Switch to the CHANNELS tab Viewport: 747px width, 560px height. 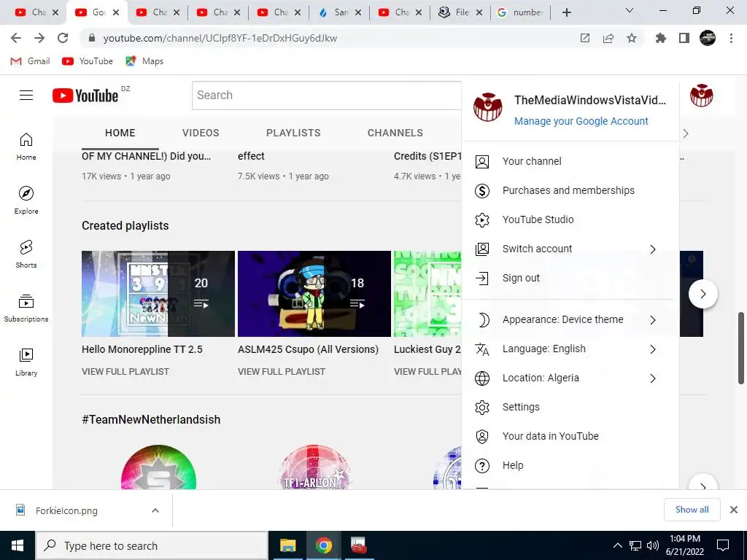(395, 133)
